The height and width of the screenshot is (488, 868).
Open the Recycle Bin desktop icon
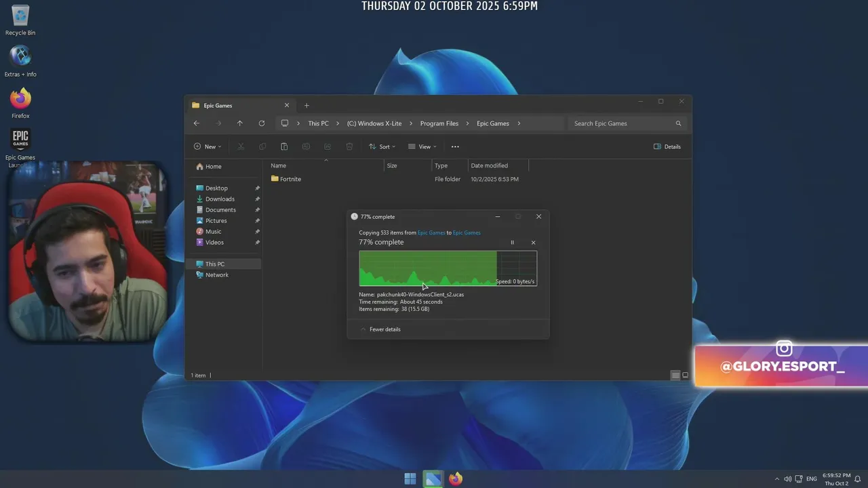[x=20, y=20]
